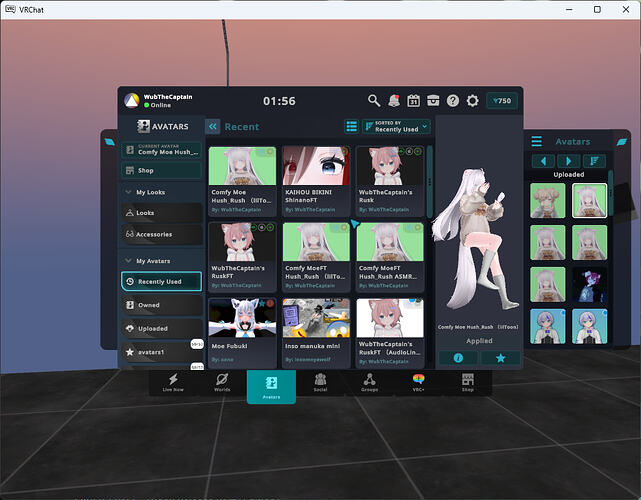Go to previous page in Avatars wing
Screen dimensions: 641x500
543,161
